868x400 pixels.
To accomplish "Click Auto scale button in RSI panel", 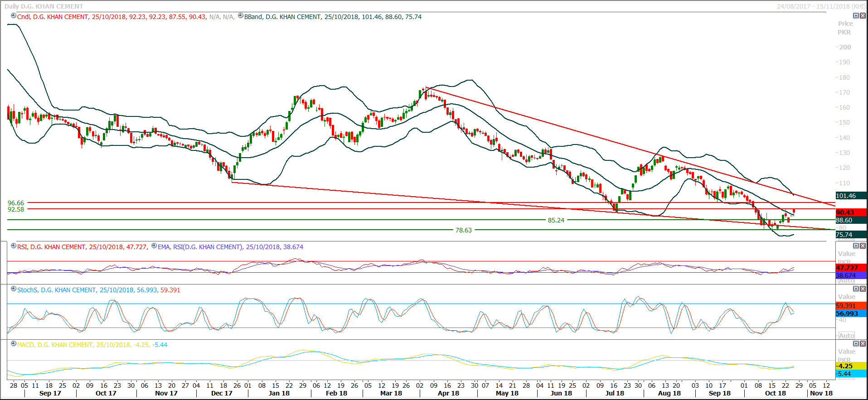I will 846,281.
